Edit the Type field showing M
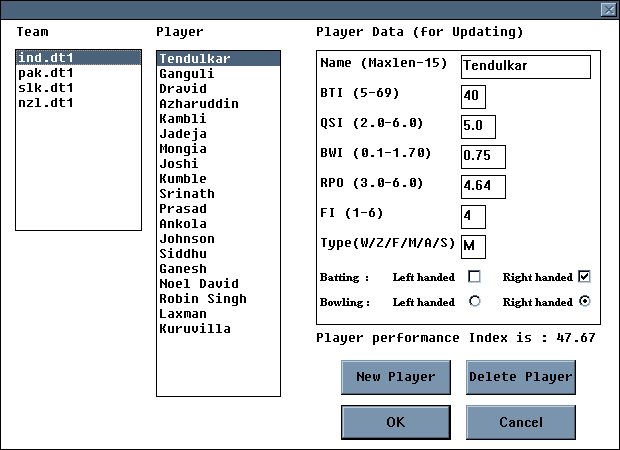Viewport: 620px width, 450px height. coord(473,246)
